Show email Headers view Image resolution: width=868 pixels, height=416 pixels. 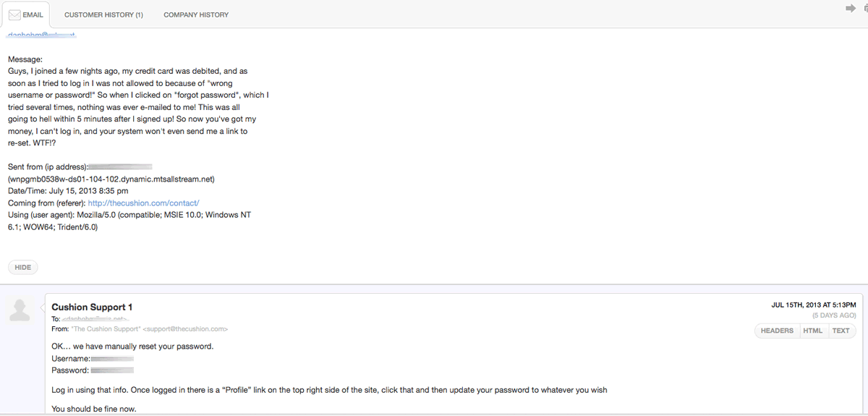777,331
